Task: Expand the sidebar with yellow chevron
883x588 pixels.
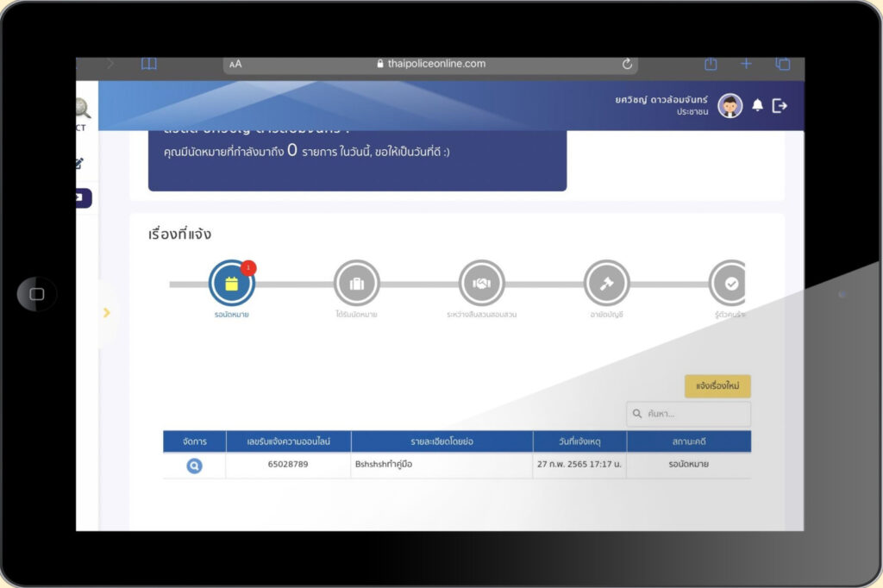Action: pyautogui.click(x=107, y=313)
